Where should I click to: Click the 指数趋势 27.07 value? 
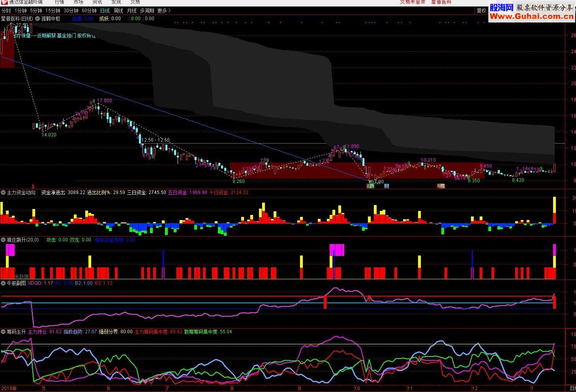80,332
